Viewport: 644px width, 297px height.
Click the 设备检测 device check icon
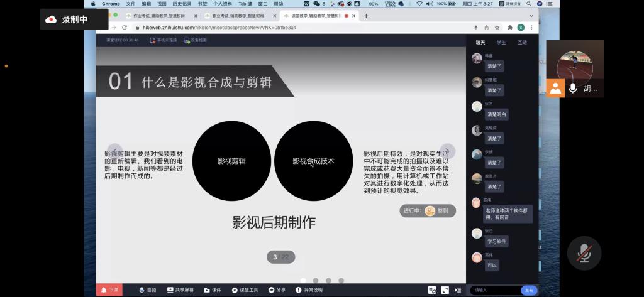tap(195, 40)
